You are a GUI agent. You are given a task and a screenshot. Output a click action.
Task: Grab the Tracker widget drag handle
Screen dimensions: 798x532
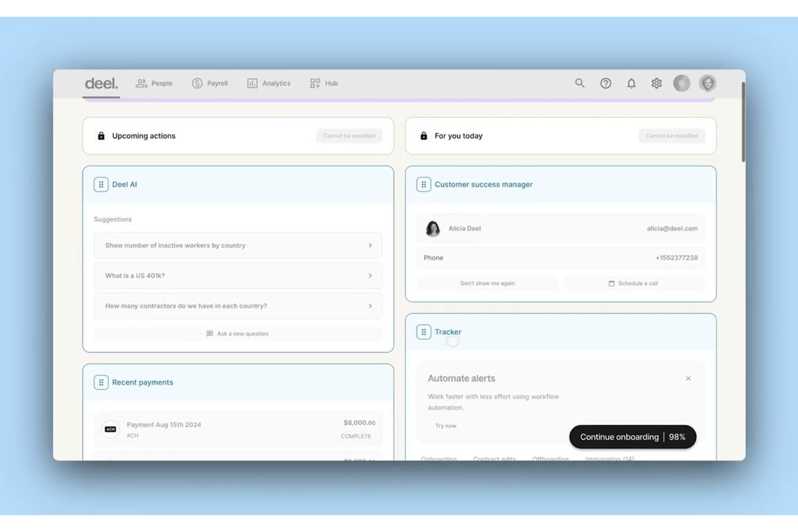(424, 332)
